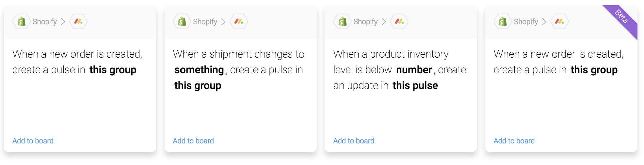Add the shipment changes recipe to board
This screenshot has height=165, width=644.
193,141
